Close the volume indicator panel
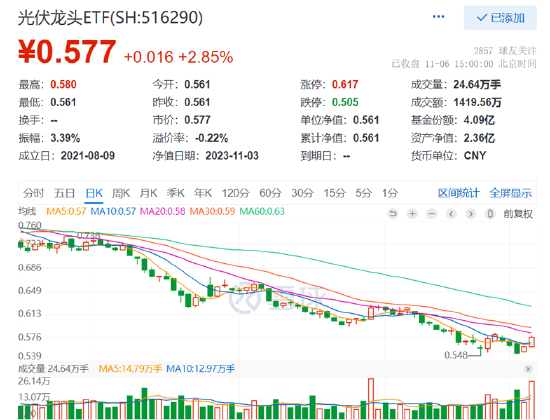 (x=528, y=369)
